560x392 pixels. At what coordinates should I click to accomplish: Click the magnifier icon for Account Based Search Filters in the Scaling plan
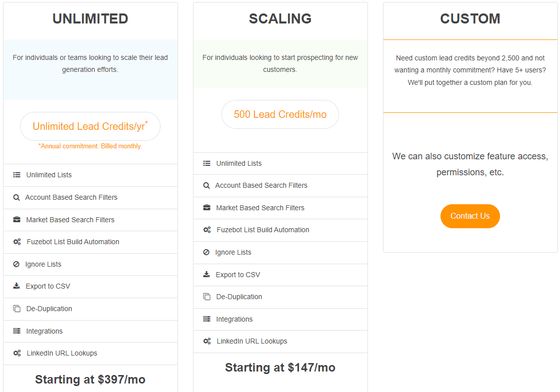pyautogui.click(x=206, y=185)
